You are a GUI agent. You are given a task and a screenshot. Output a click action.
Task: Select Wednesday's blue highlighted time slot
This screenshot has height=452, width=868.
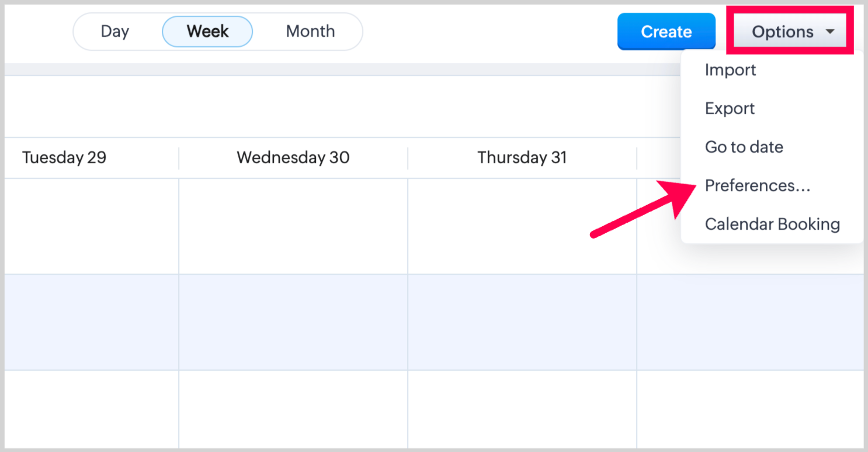(293, 322)
